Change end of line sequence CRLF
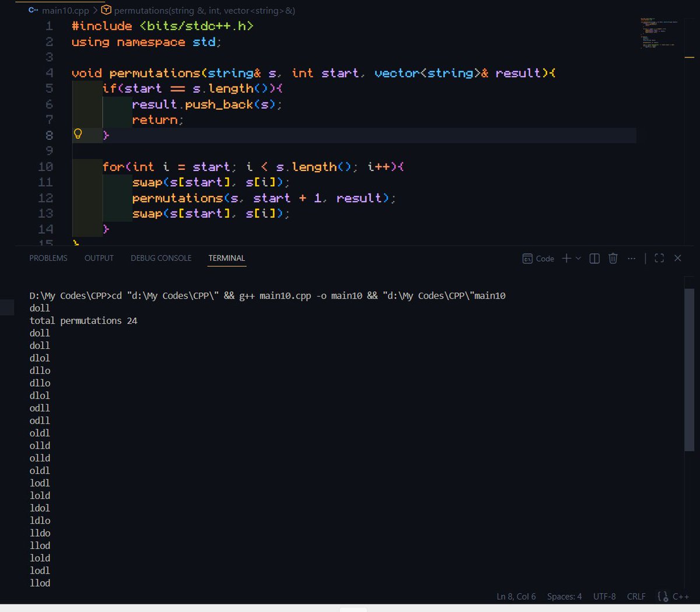The image size is (700, 612). coord(636,596)
